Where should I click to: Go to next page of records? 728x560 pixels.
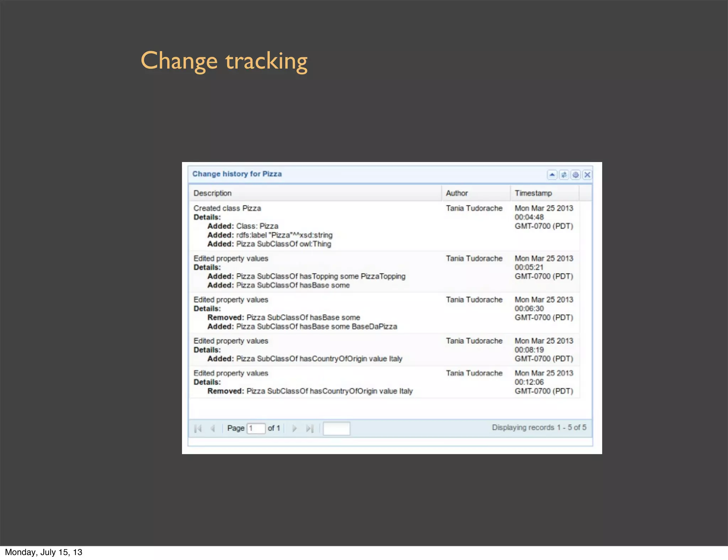click(294, 429)
